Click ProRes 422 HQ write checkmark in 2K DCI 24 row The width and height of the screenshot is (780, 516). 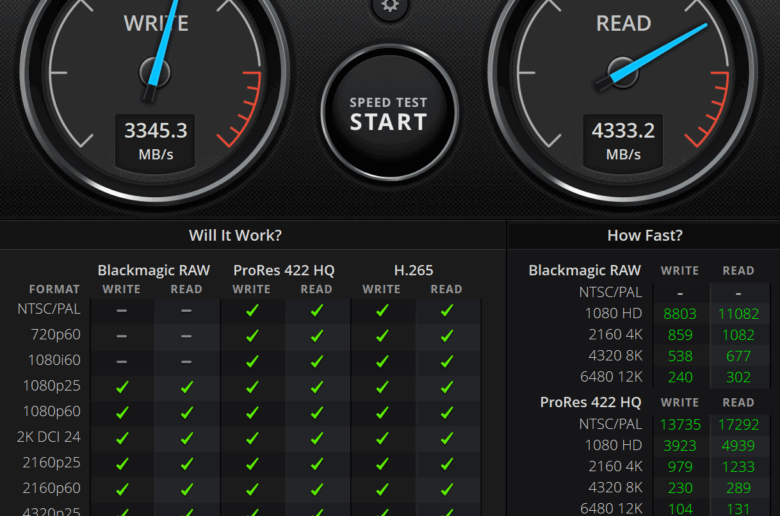pyautogui.click(x=252, y=438)
